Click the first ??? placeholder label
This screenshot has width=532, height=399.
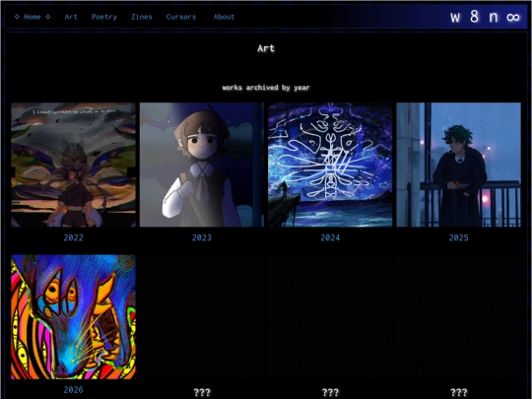pos(202,392)
